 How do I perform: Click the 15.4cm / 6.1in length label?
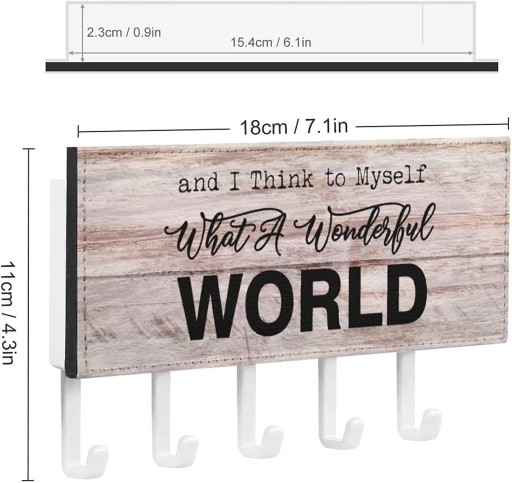coord(271,42)
